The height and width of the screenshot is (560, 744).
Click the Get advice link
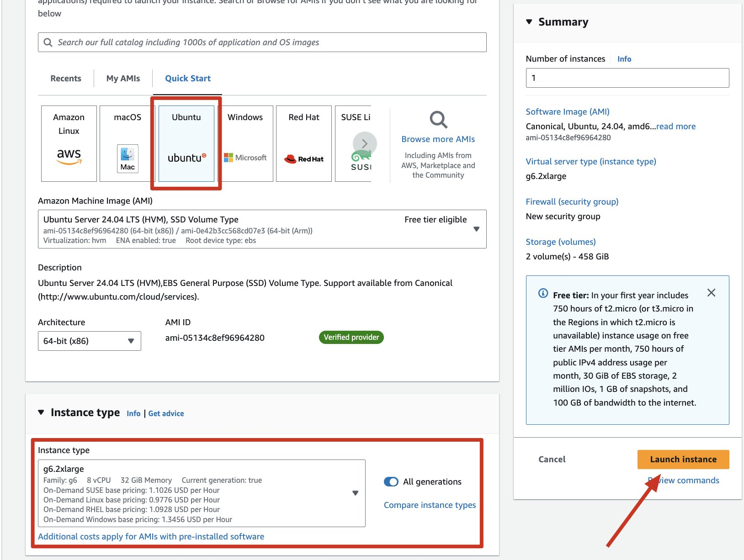pos(166,413)
